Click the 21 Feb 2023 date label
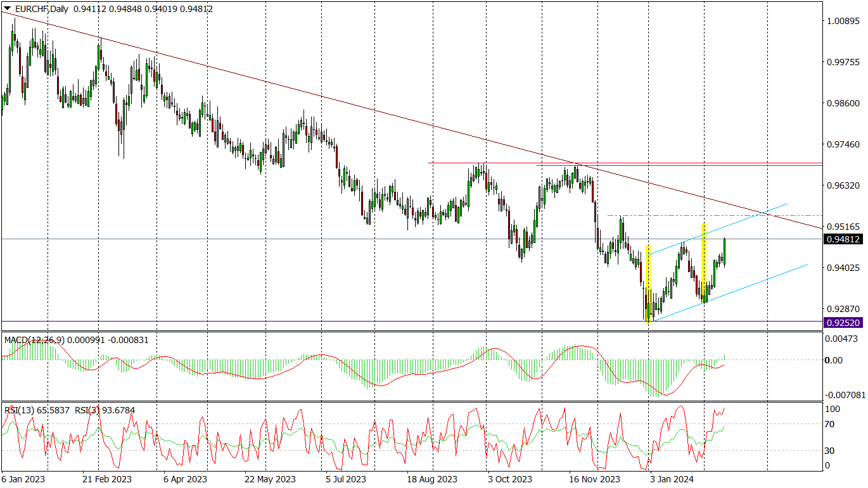Viewport: 868px width, 488px height. tap(107, 479)
